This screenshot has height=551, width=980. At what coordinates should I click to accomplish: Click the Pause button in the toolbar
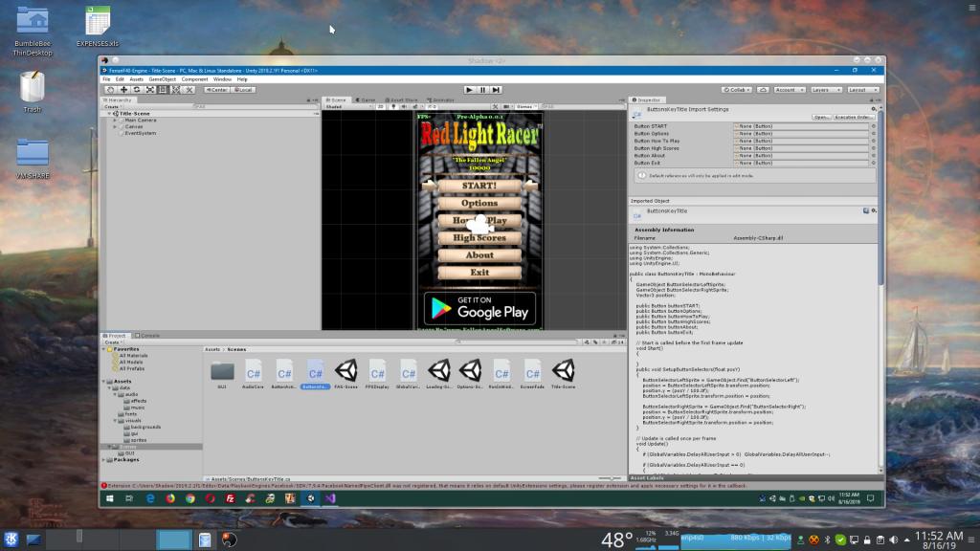482,89
